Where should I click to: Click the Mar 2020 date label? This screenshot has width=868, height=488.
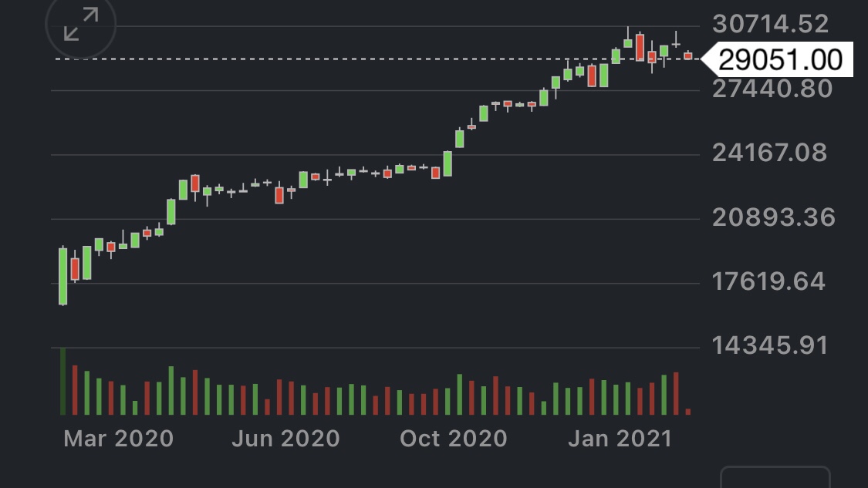coord(118,439)
